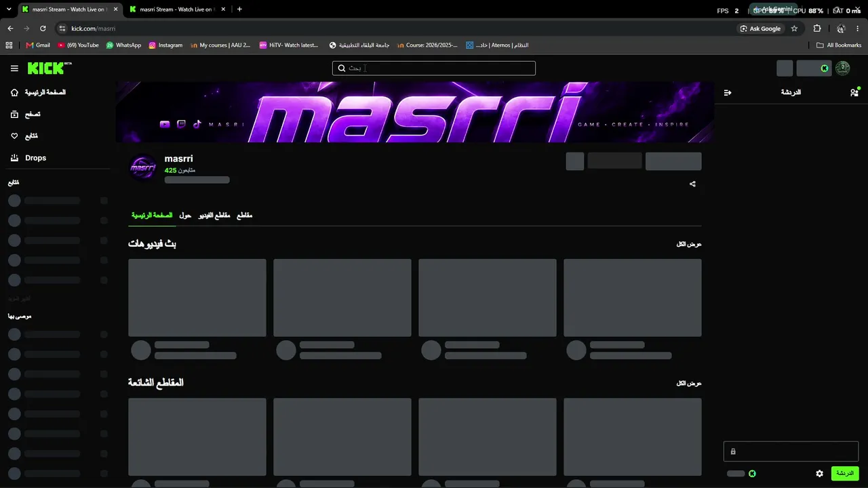Click the بث فيديوهات section heading

(153, 244)
